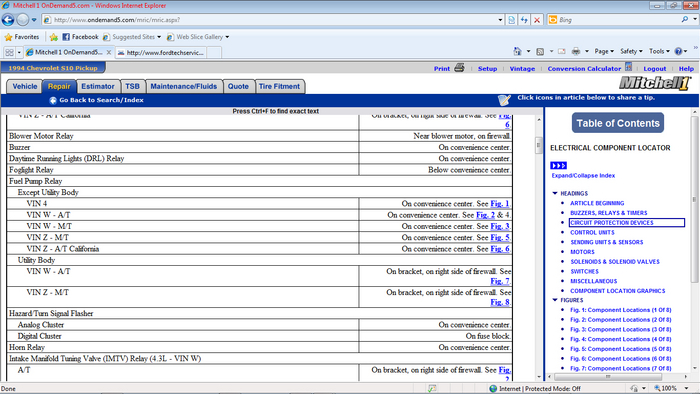Viewport: 700px width, 394px height.
Task: Open SOLENOIDS & SOLENOID VALVES heading
Action: coord(615,262)
